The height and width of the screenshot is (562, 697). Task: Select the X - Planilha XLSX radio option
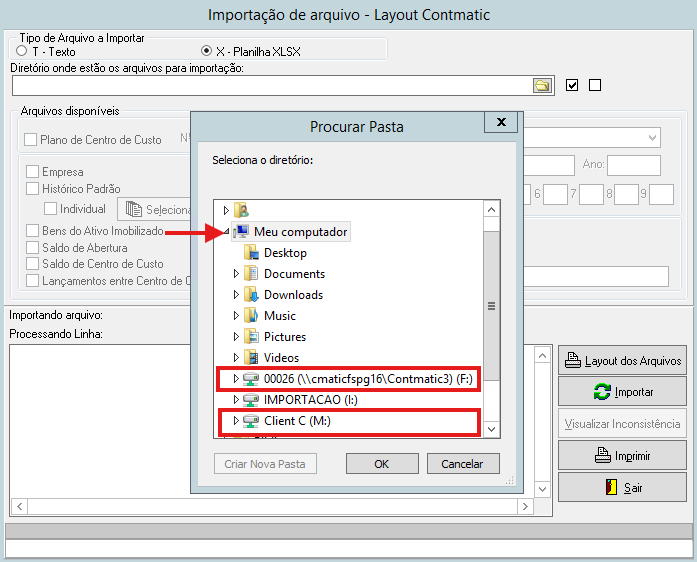(x=206, y=51)
